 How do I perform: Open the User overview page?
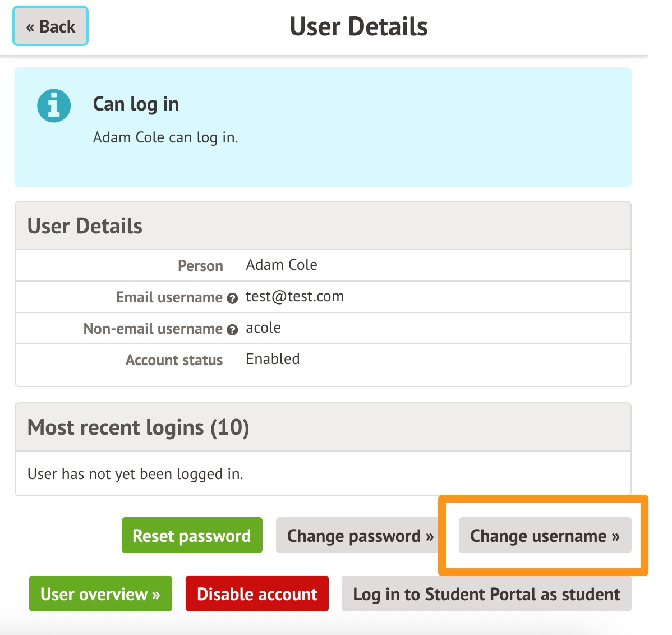tap(101, 593)
